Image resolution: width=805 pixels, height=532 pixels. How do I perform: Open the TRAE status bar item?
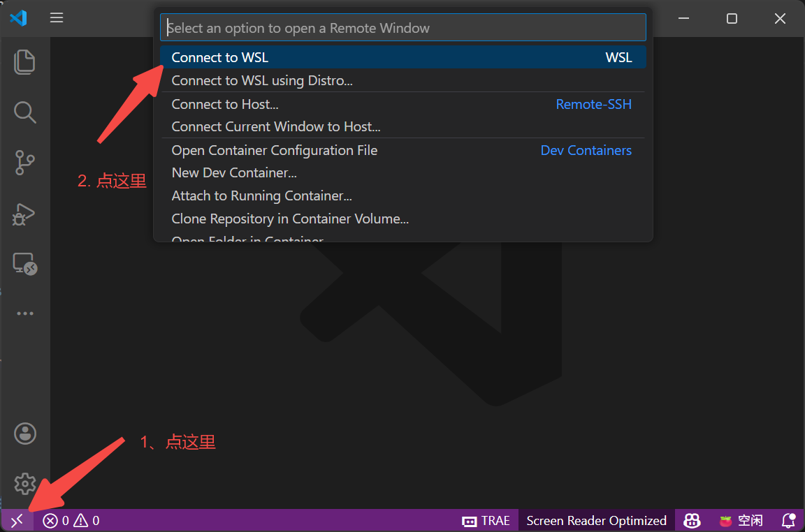tap(486, 520)
